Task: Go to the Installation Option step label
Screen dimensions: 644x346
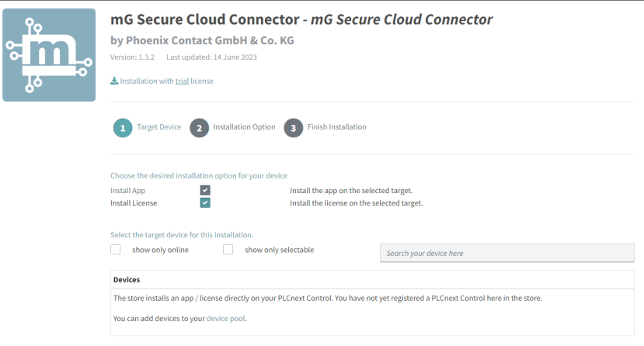Action: coord(244,127)
